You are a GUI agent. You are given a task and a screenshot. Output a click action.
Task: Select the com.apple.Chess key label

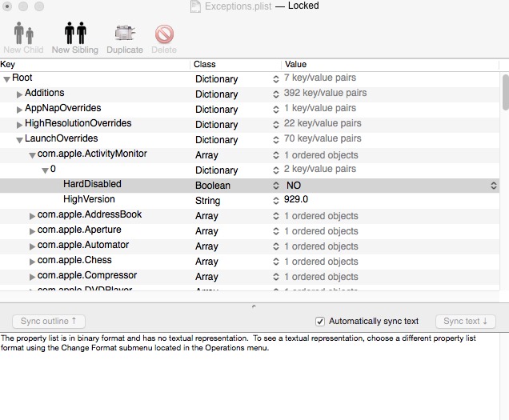coord(74,260)
